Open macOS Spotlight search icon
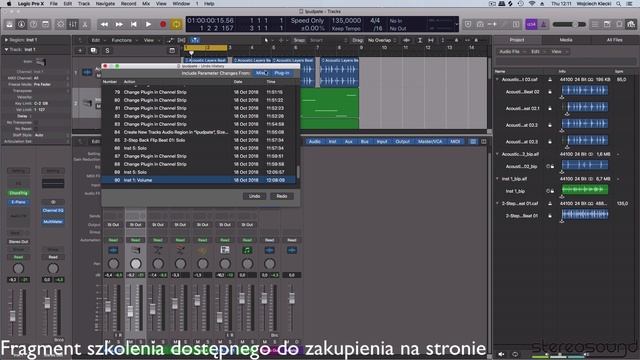This screenshot has width=640, height=360. pyautogui.click(x=619, y=4)
